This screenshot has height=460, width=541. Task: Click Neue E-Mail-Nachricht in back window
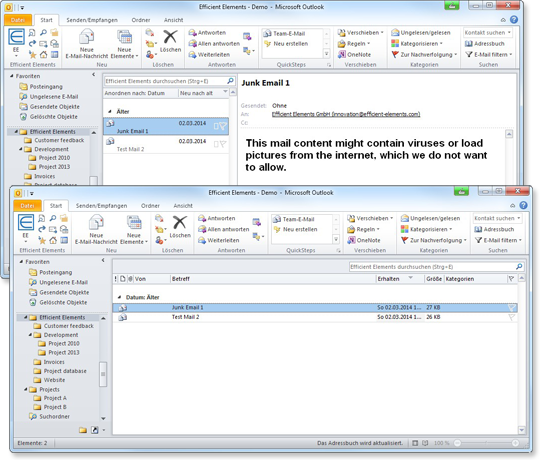point(87,43)
